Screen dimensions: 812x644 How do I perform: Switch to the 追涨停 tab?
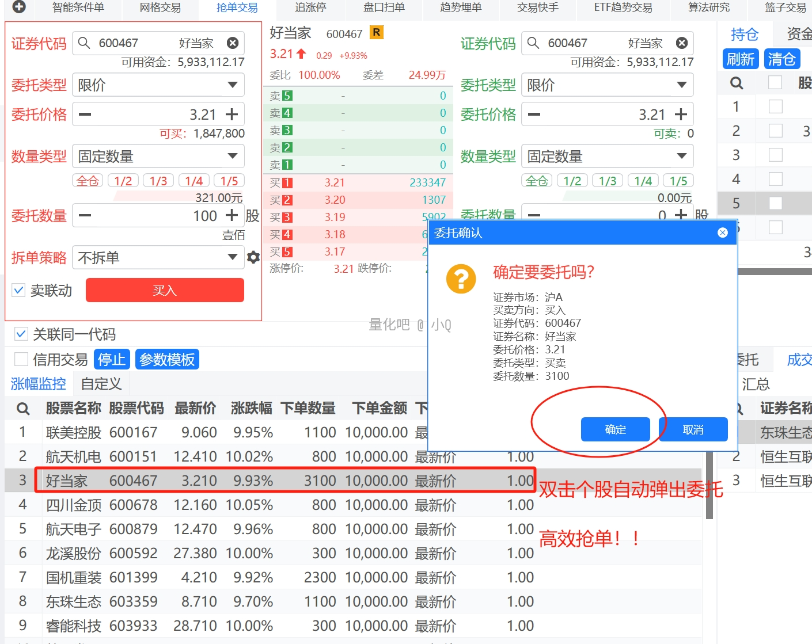point(310,7)
